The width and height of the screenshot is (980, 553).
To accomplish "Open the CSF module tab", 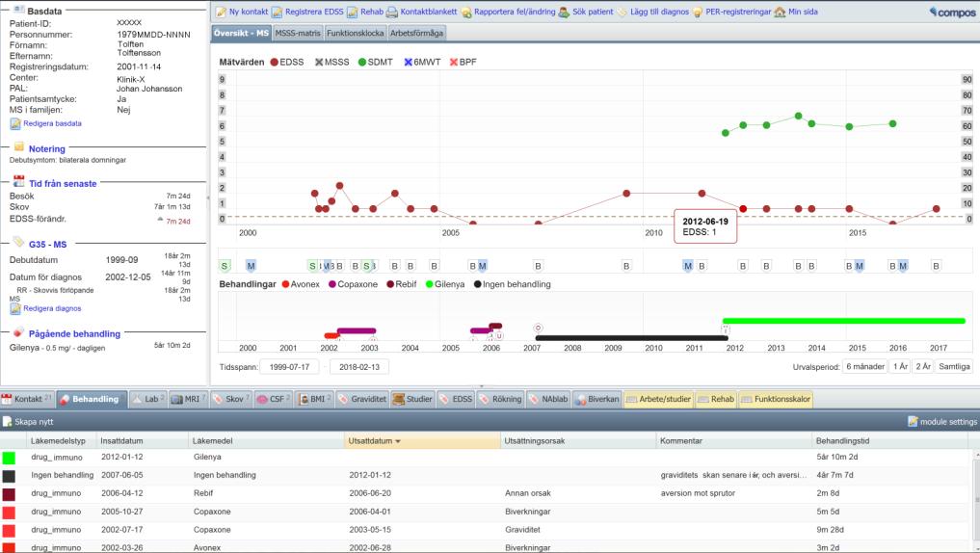I will click(x=274, y=399).
